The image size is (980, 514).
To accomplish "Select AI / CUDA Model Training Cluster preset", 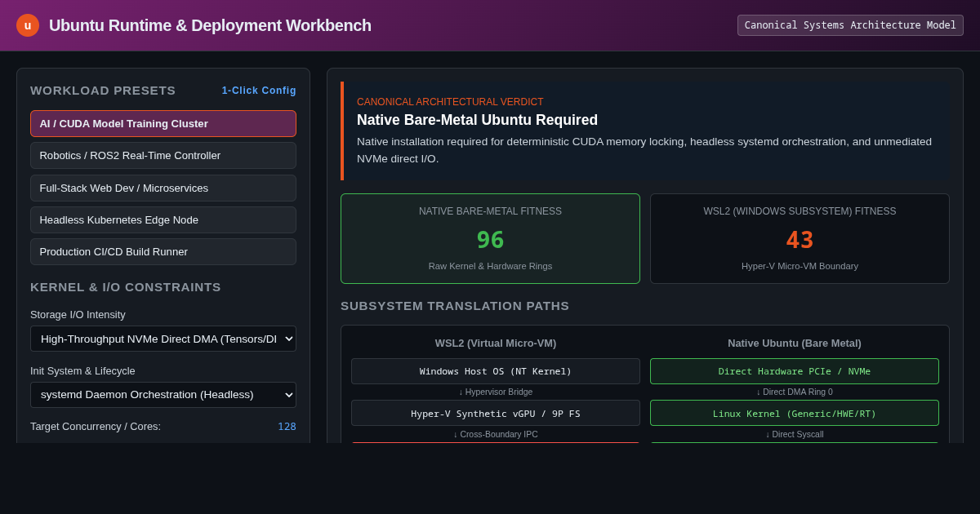I will pos(163,123).
